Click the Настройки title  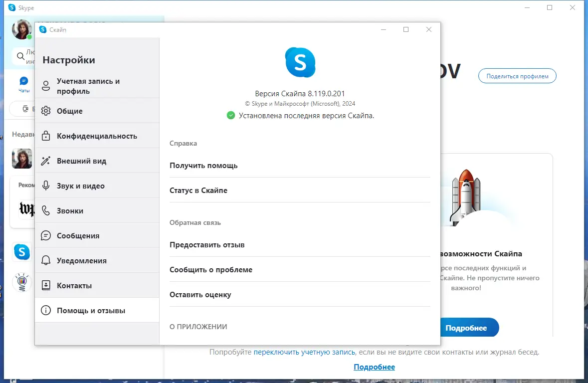click(x=69, y=60)
